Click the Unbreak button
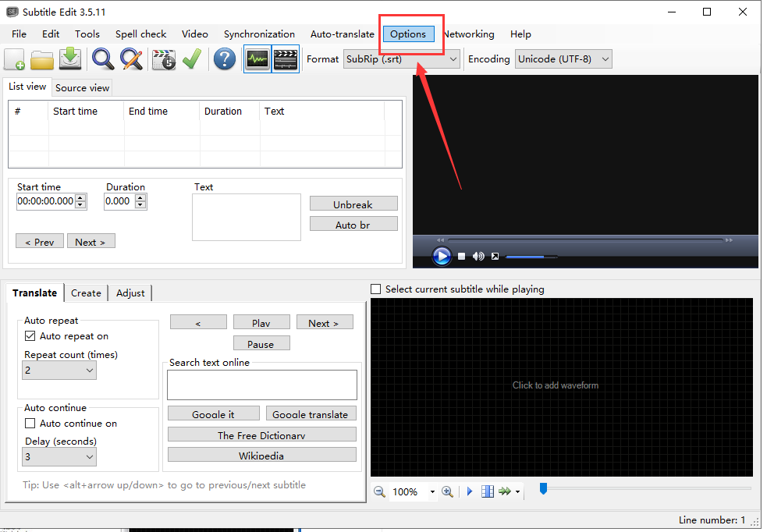Viewport: 767px width, 532px height. 353,204
